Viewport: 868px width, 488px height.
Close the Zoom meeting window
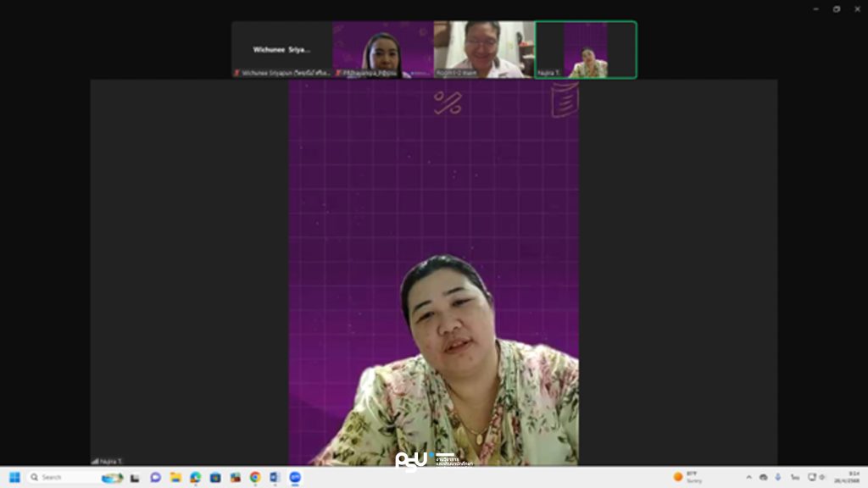pyautogui.click(x=857, y=8)
